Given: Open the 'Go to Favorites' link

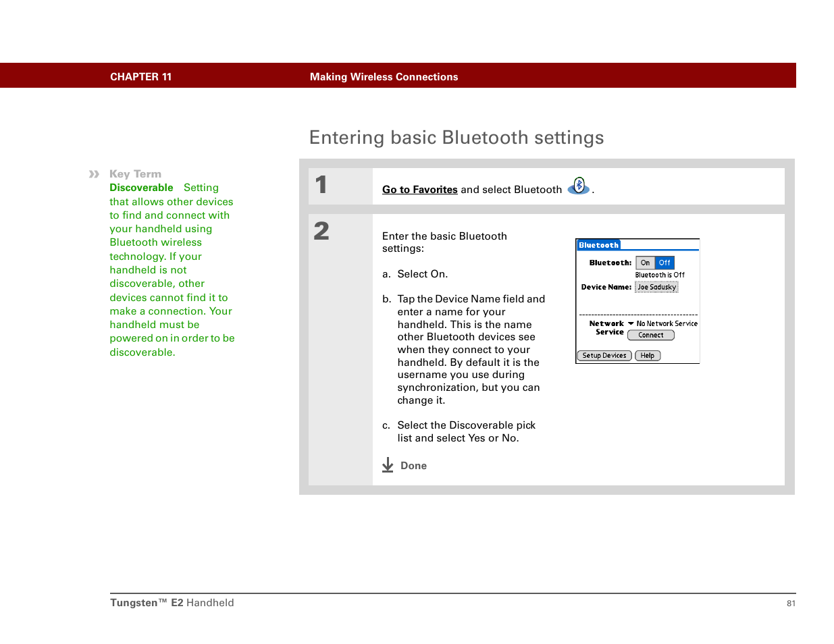Looking at the screenshot, I should (419, 190).
